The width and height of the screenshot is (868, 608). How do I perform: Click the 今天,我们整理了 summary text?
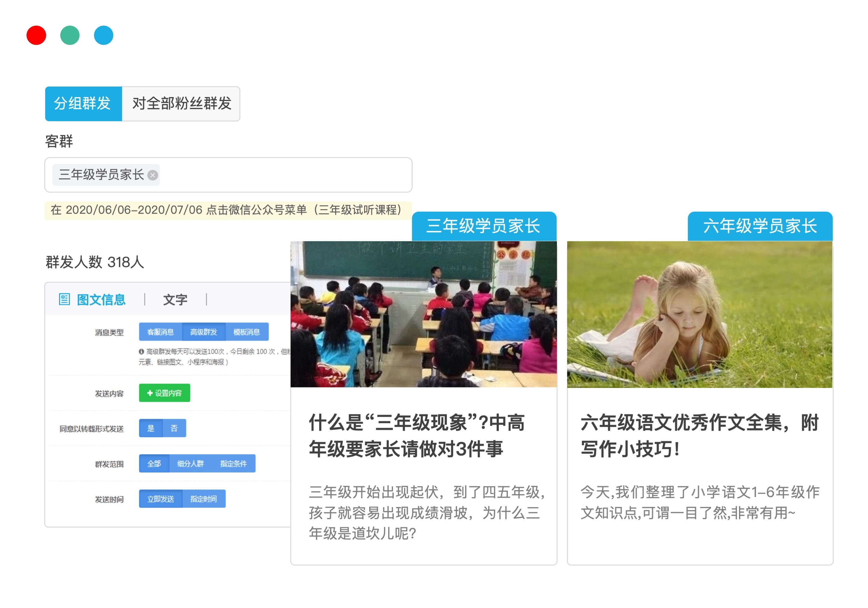[x=700, y=502]
